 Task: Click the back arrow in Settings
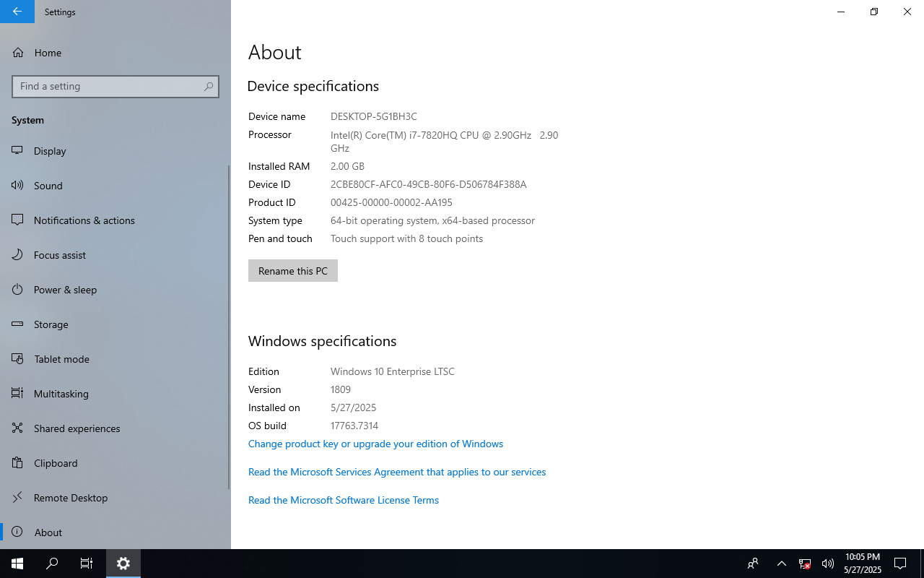[17, 12]
